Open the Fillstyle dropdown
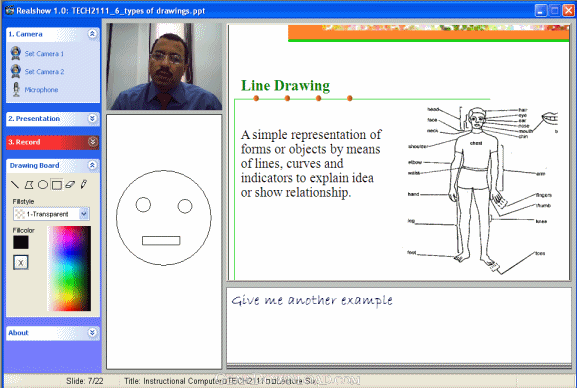Image resolution: width=577 pixels, height=388 pixels. click(84, 214)
